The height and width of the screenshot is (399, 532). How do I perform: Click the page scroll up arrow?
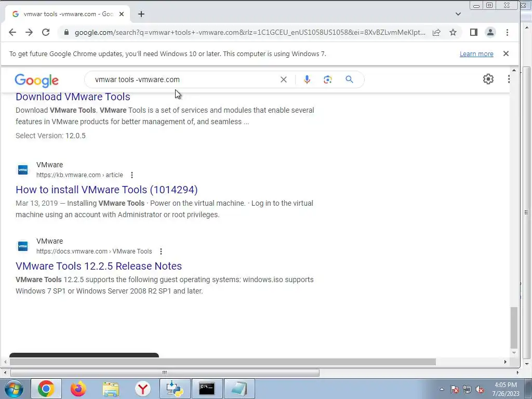coord(514,70)
